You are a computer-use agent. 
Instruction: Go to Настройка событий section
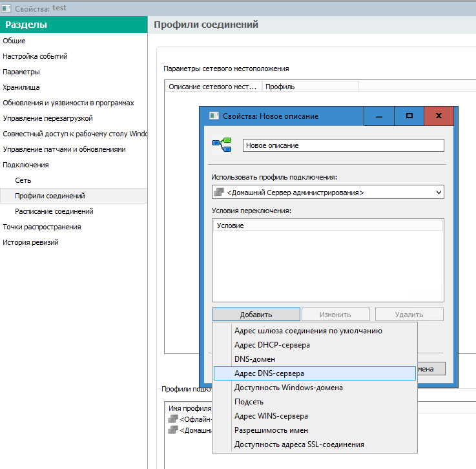pyautogui.click(x=35, y=56)
